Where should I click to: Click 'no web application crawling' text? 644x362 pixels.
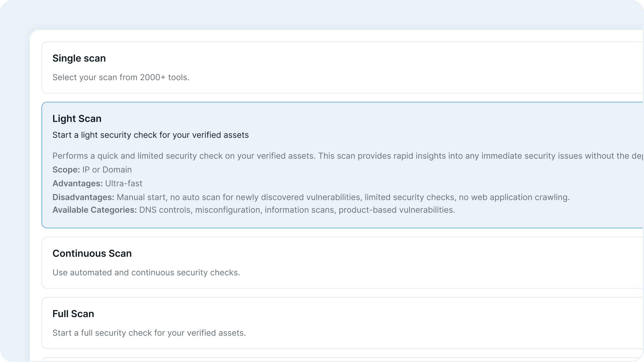click(x=514, y=197)
